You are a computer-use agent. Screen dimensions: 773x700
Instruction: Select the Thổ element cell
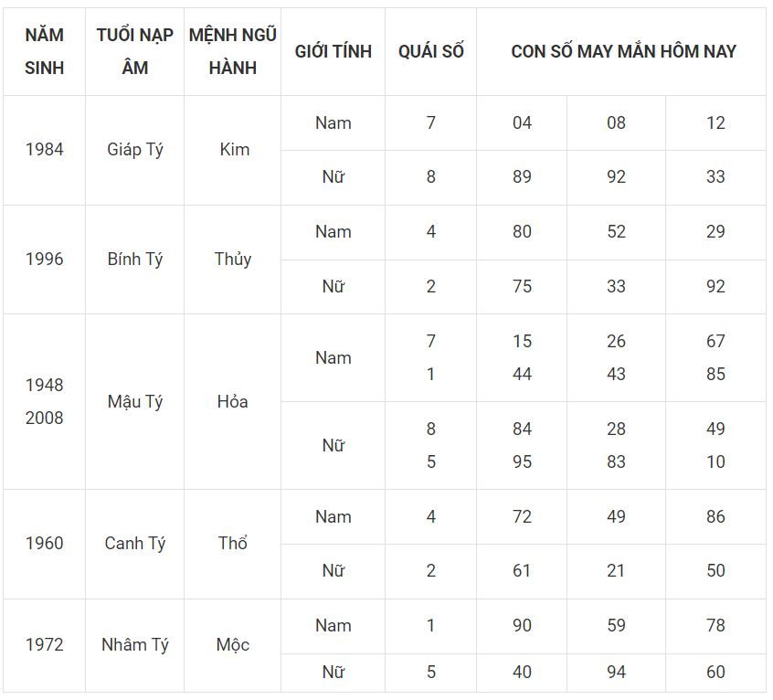(233, 544)
